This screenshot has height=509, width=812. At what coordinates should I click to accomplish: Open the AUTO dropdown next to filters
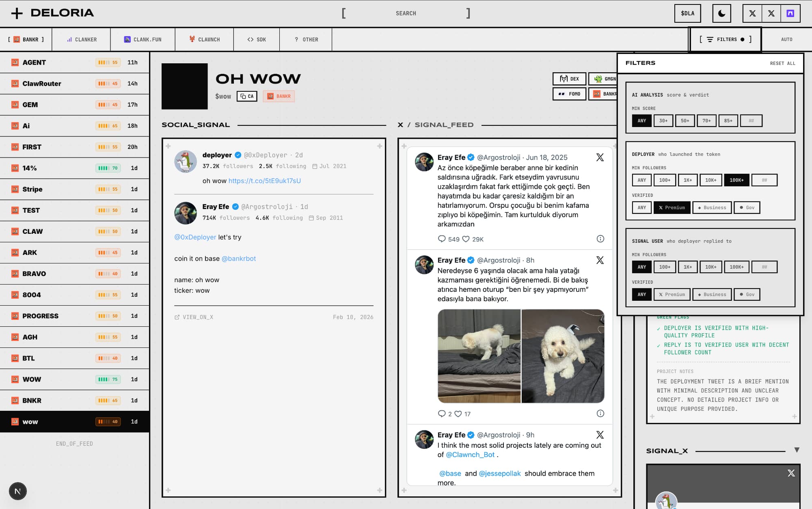click(787, 39)
